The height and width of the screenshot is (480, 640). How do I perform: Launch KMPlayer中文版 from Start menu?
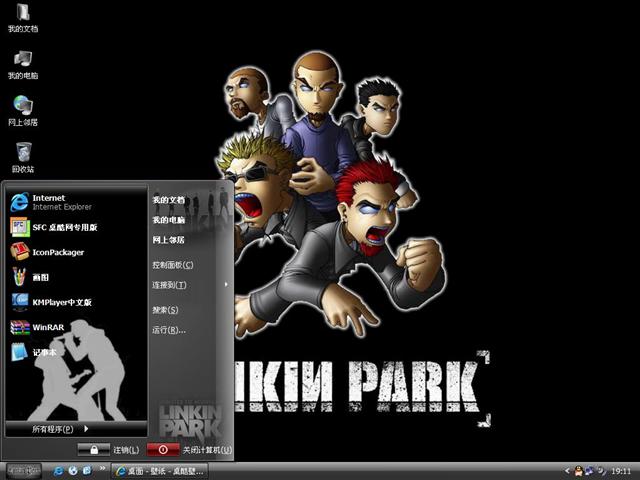tap(76, 302)
